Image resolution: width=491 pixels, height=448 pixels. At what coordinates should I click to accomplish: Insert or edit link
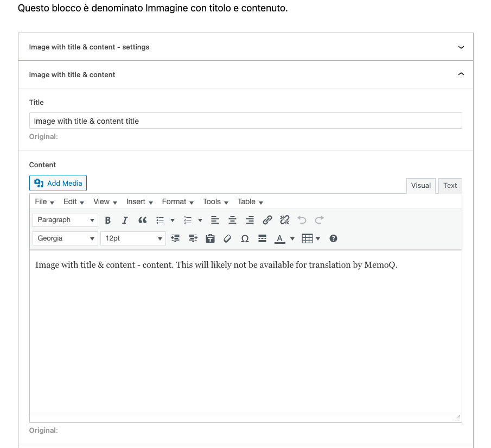tap(267, 220)
